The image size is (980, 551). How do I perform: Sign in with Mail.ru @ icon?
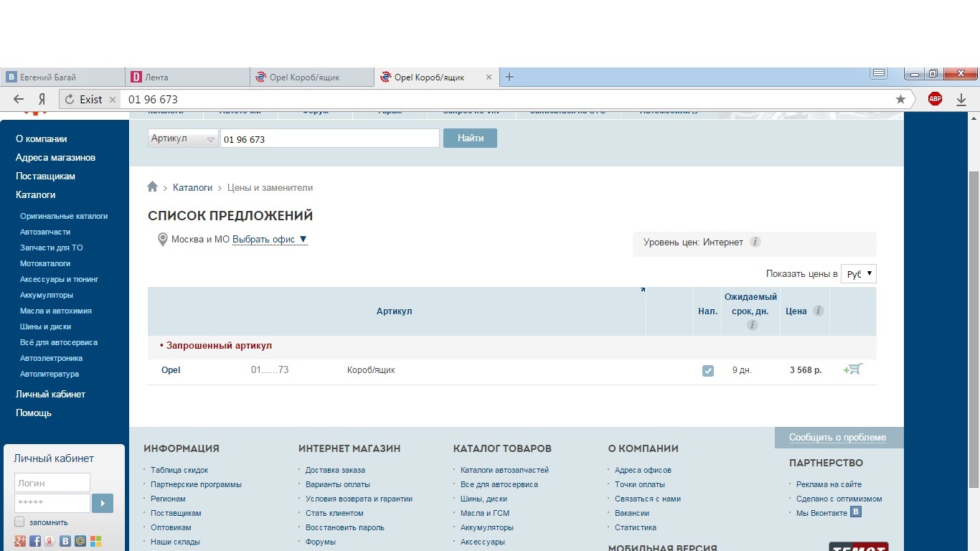coord(80,541)
